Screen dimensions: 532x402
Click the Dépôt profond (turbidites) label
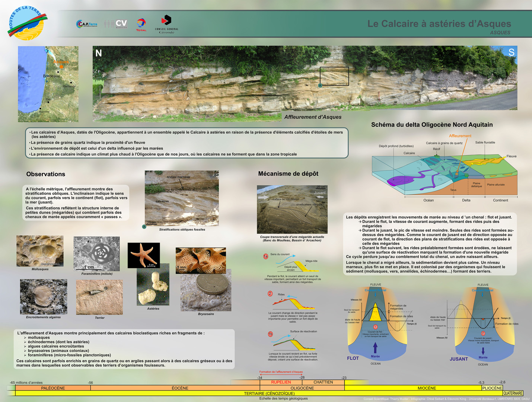pyautogui.click(x=396, y=146)
